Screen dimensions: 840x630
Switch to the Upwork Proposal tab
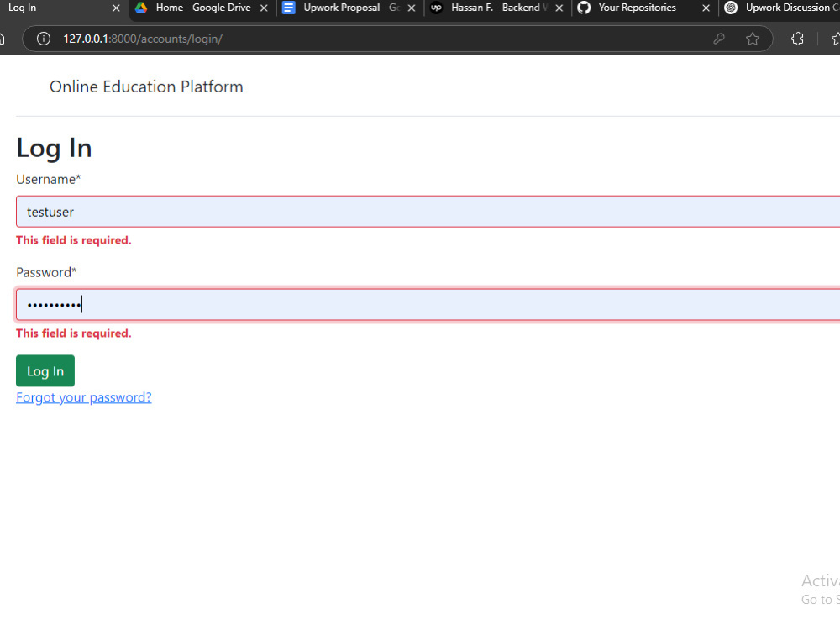(x=351, y=8)
